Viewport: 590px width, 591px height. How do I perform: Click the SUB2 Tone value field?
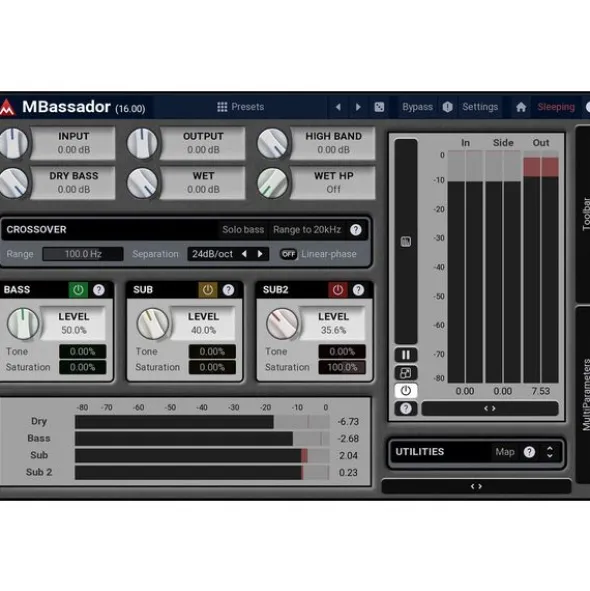[x=342, y=352]
